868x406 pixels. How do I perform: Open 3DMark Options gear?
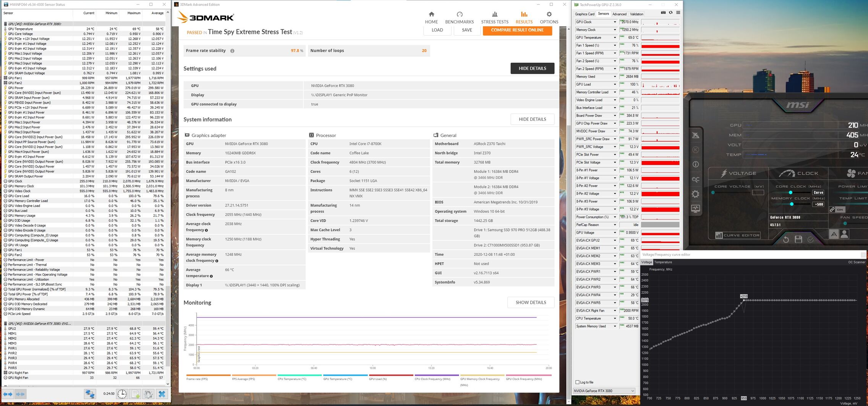point(549,18)
